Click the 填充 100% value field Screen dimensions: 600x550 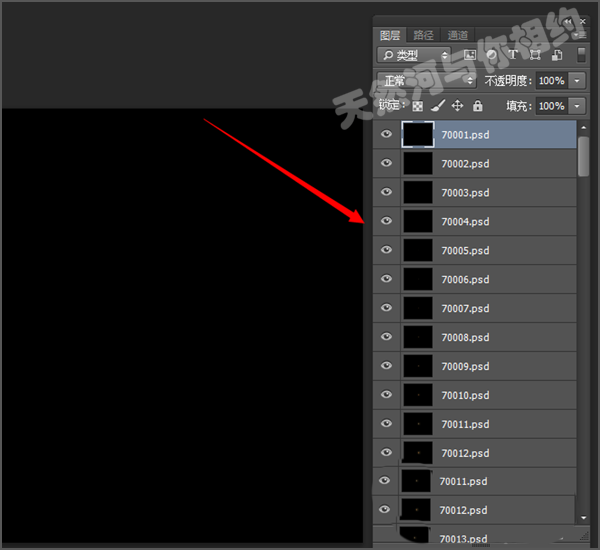point(551,106)
